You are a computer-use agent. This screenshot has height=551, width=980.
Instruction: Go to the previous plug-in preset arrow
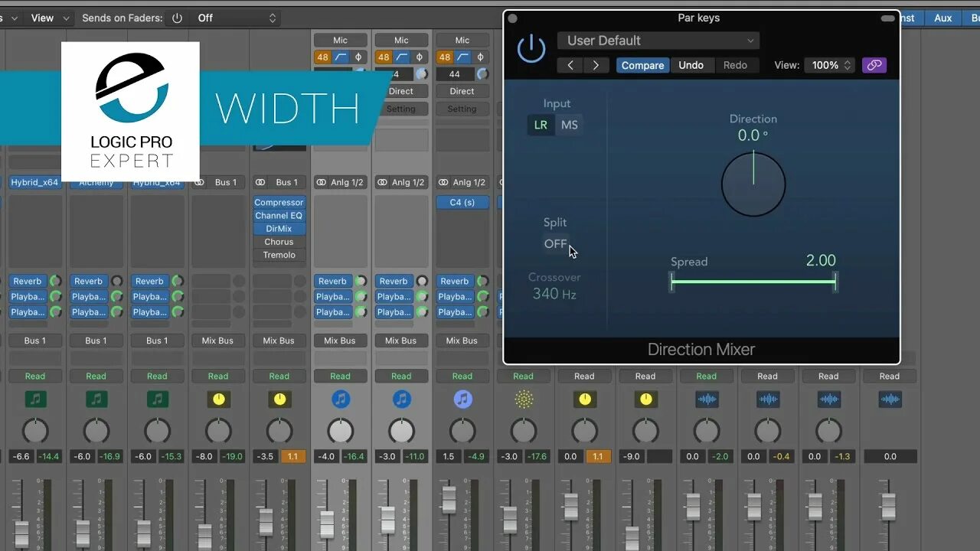570,65
